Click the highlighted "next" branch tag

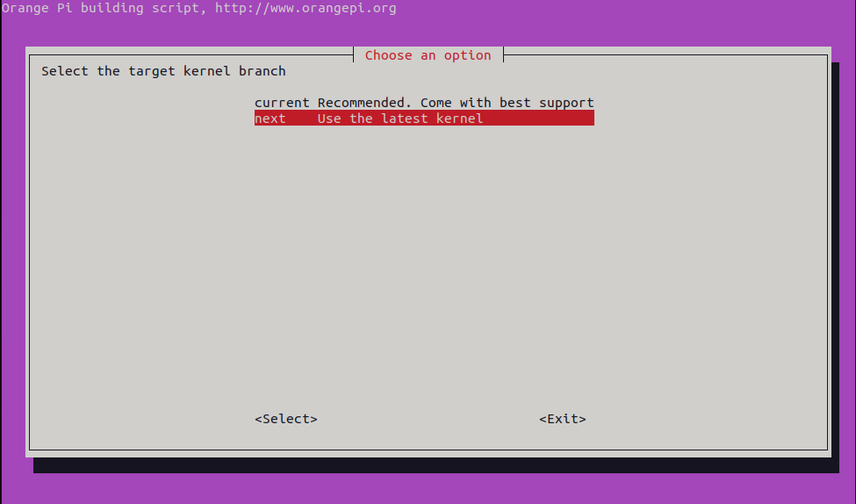[270, 119]
